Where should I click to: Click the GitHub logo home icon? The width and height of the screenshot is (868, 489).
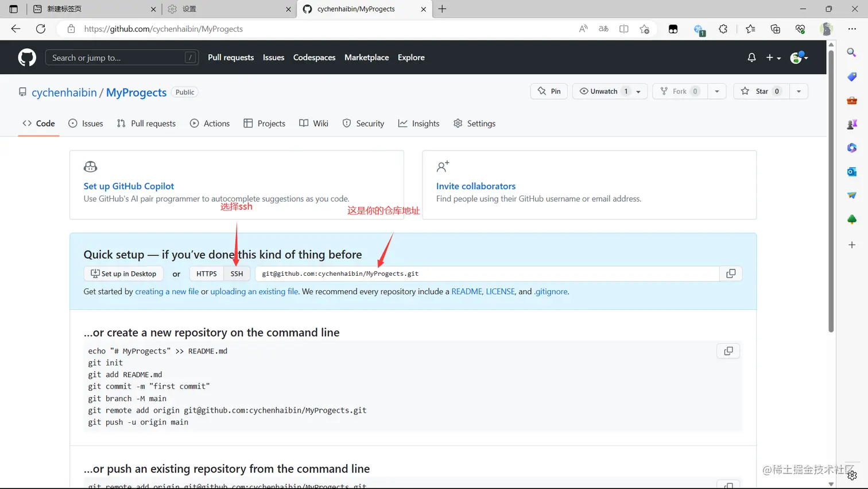[27, 57]
